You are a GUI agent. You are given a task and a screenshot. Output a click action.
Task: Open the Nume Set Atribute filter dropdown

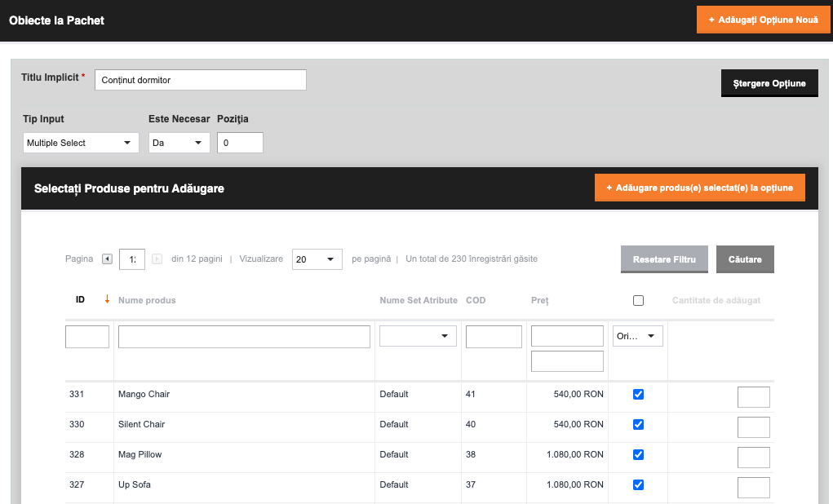point(418,336)
